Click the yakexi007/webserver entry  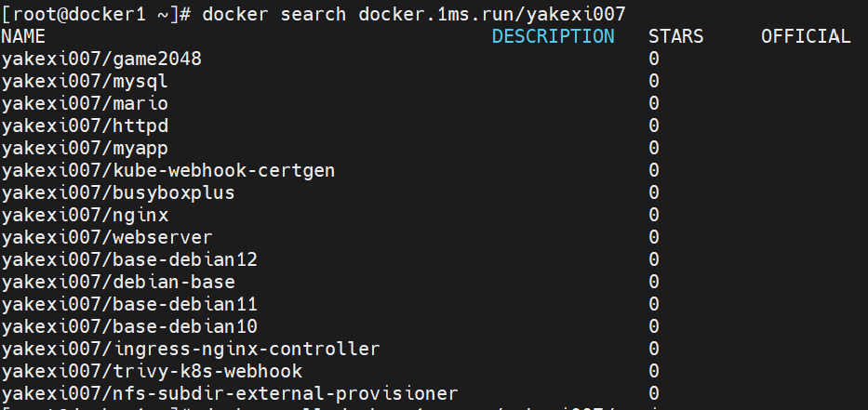point(107,237)
